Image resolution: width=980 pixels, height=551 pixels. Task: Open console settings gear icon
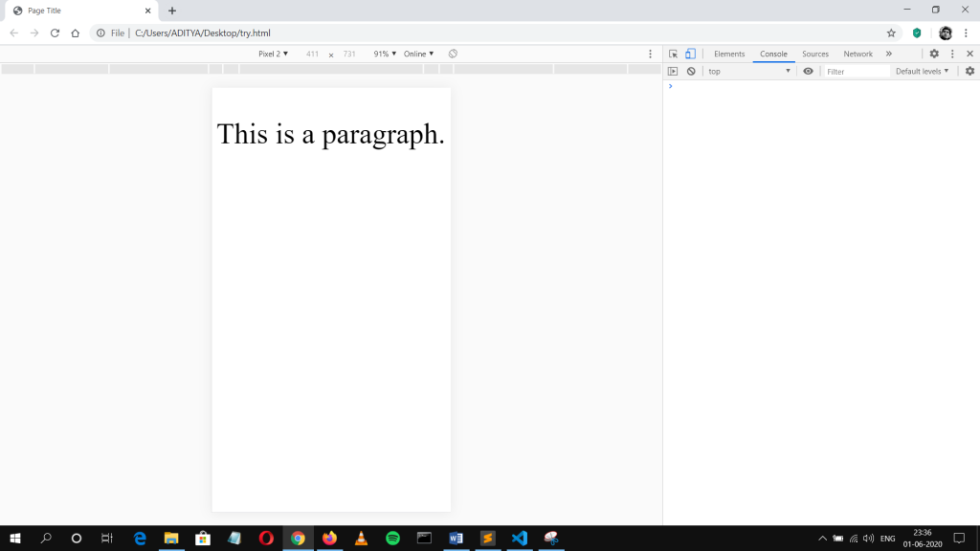coord(969,72)
